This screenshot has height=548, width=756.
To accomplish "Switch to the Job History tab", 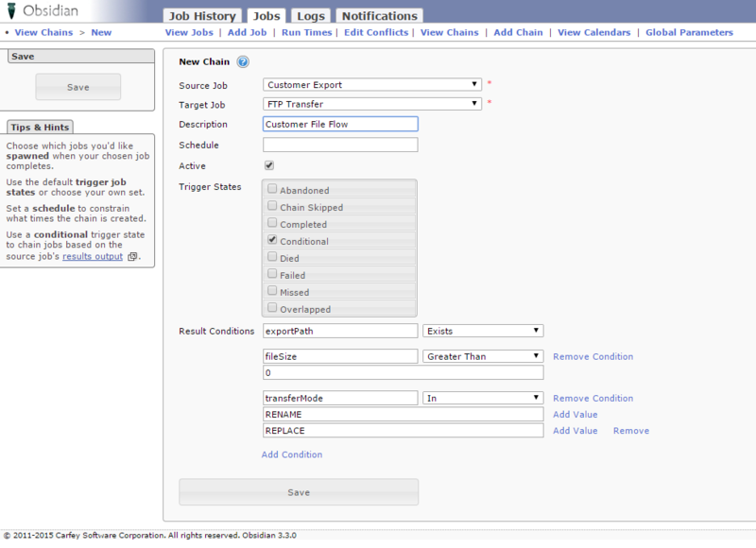I will [x=202, y=15].
